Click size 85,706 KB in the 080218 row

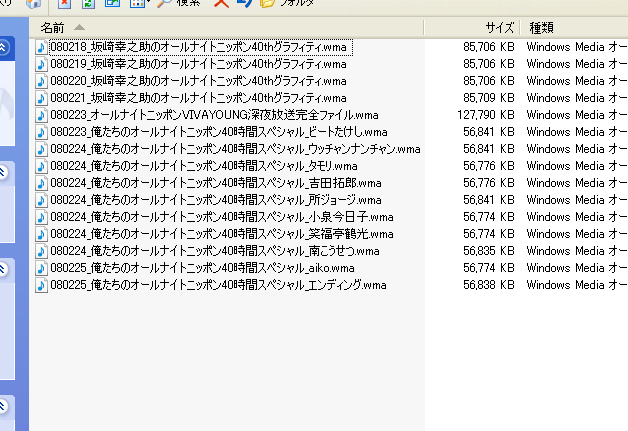click(489, 47)
